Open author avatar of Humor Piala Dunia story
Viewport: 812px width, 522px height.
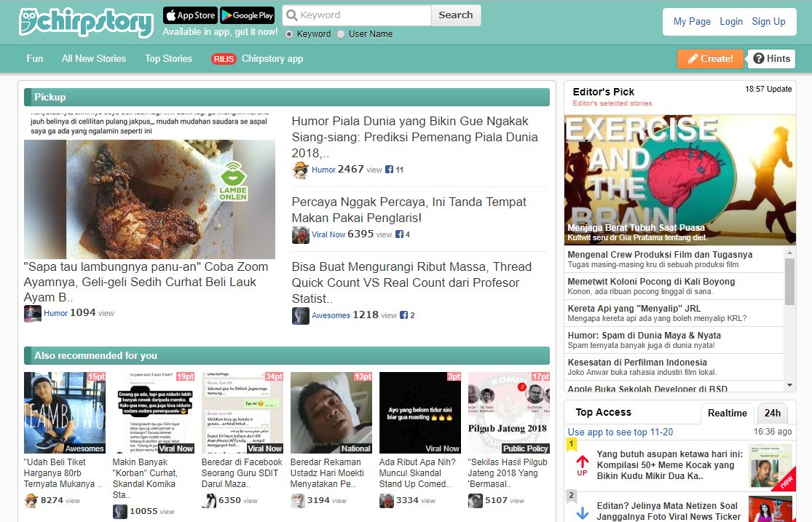[300, 170]
